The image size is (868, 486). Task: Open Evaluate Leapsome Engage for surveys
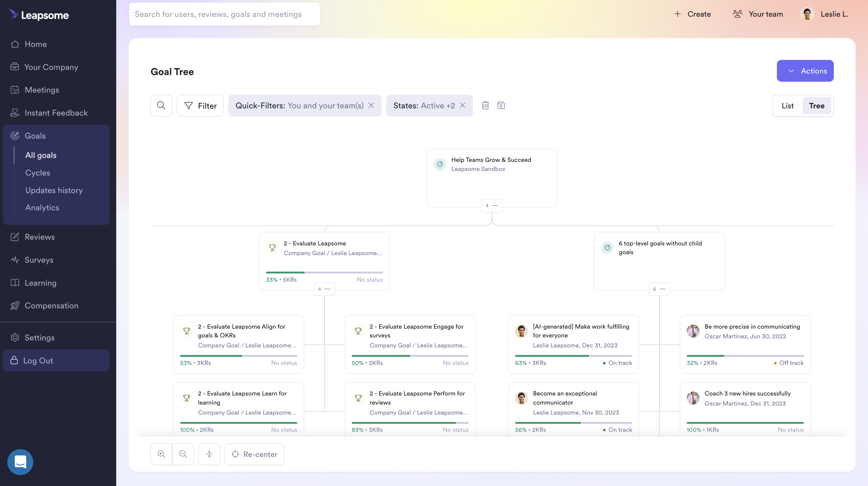(410, 344)
